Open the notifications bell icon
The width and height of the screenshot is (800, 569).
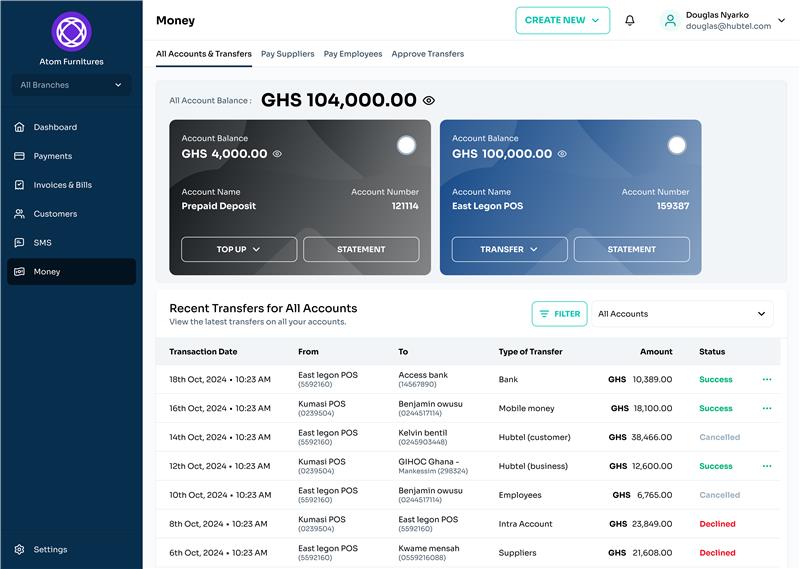pos(630,20)
